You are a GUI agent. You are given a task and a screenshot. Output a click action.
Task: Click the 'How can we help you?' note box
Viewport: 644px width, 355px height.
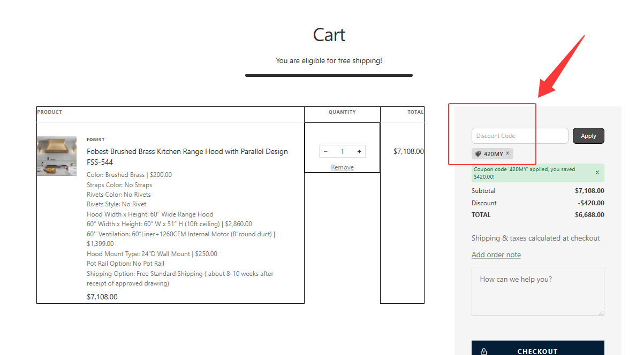click(538, 291)
